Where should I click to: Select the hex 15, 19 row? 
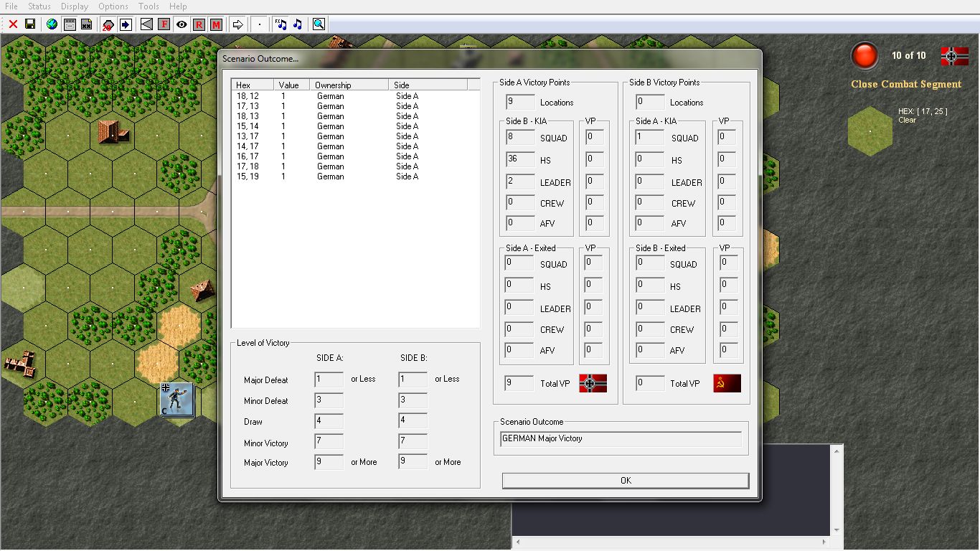coord(355,176)
